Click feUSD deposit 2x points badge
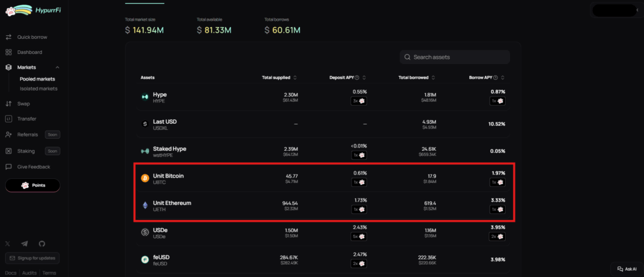Screen dimensions: 644x277 359,263
